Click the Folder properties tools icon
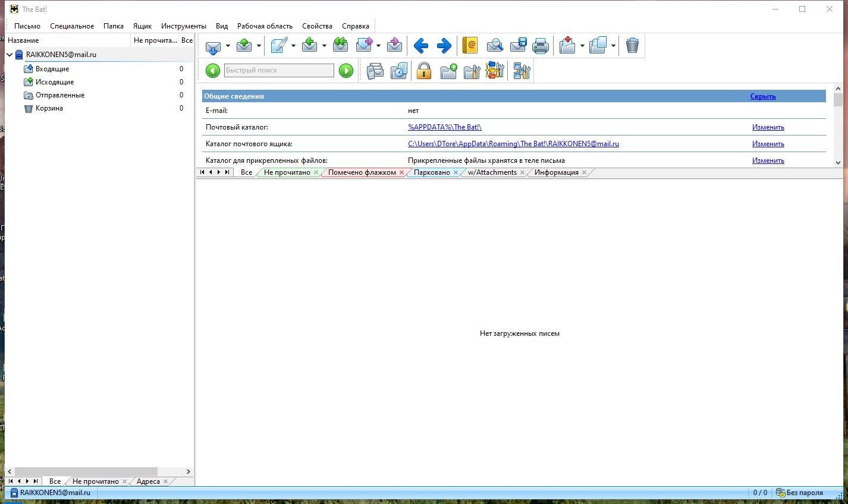The image size is (848, 504). pyautogui.click(x=472, y=71)
